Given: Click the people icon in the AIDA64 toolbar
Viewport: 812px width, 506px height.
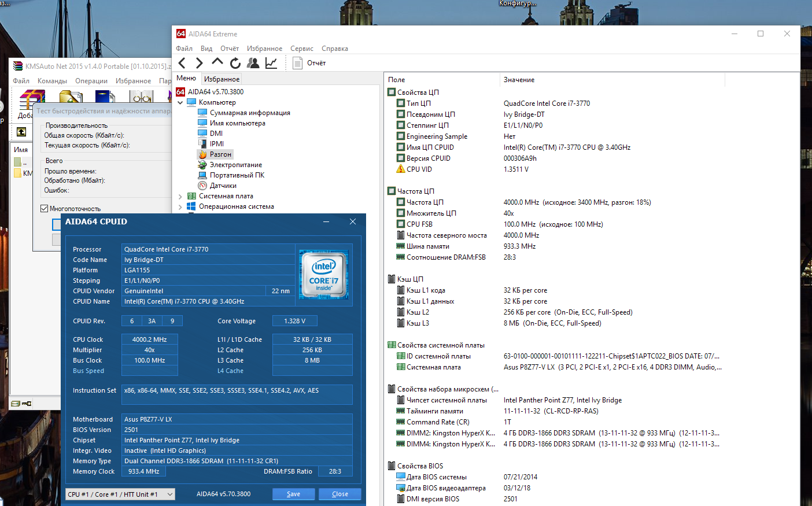Looking at the screenshot, I should tap(253, 63).
